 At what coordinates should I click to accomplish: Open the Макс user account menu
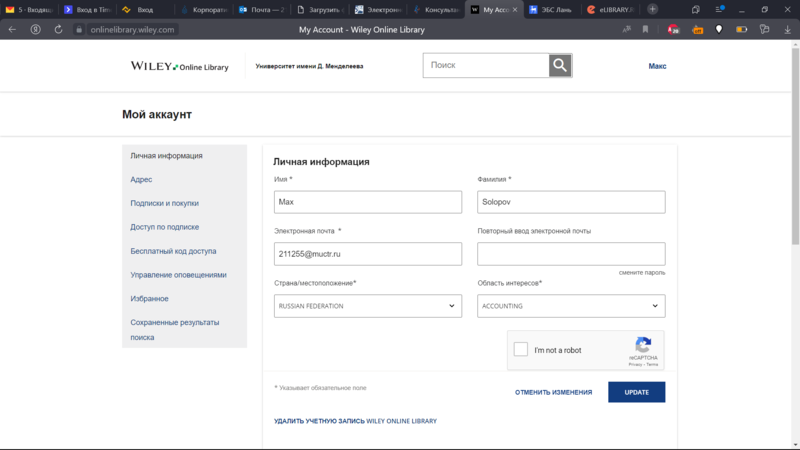(x=657, y=66)
